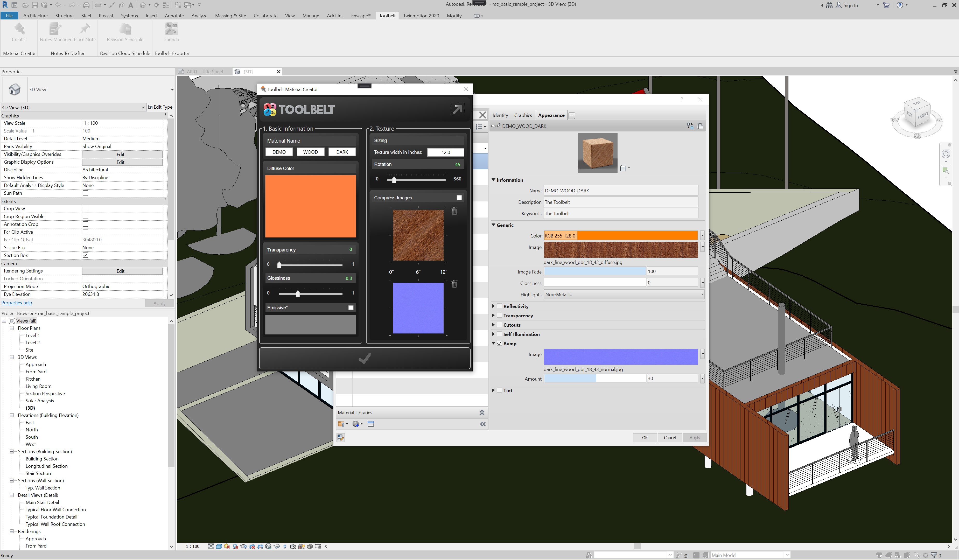Toggle the Emissive checkbox
The height and width of the screenshot is (560, 959).
click(x=351, y=307)
